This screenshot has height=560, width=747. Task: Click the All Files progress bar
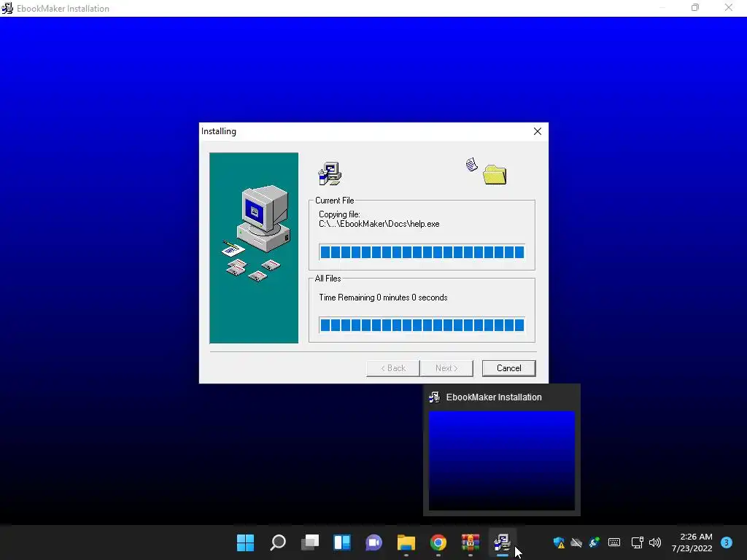[x=422, y=325]
